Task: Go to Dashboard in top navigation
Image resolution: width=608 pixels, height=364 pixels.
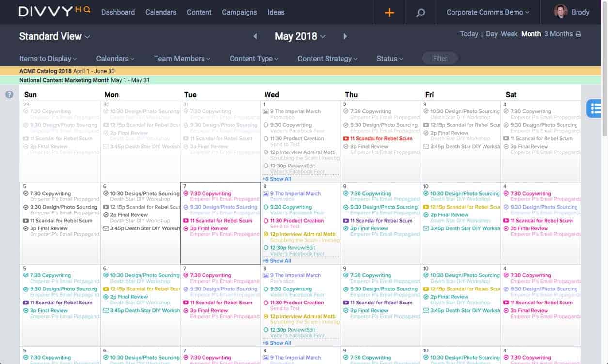Action: tap(118, 12)
